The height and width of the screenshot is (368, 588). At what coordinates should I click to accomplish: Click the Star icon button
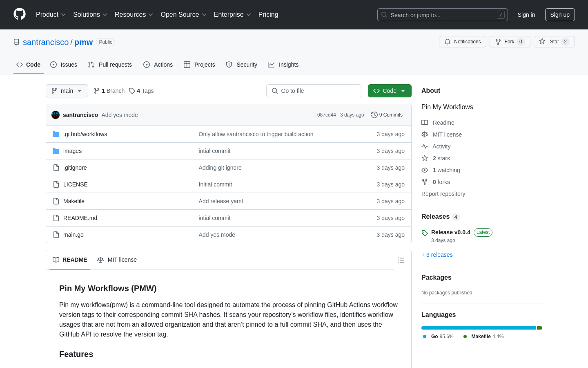pos(554,42)
